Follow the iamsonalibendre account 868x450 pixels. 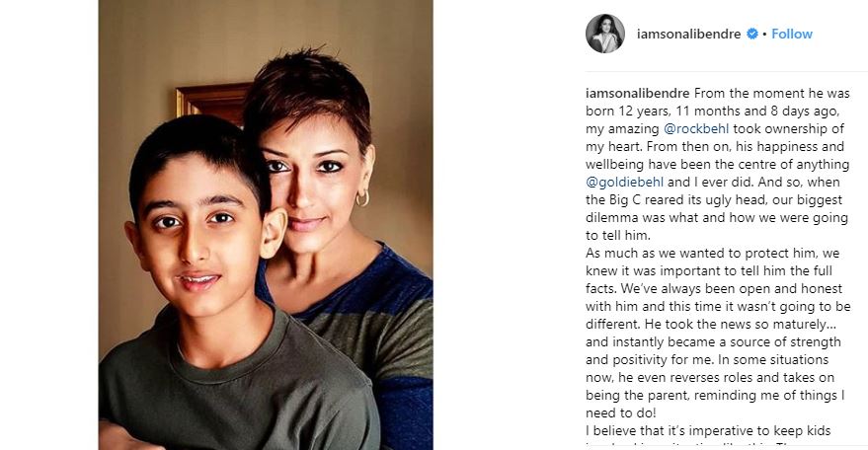[792, 34]
